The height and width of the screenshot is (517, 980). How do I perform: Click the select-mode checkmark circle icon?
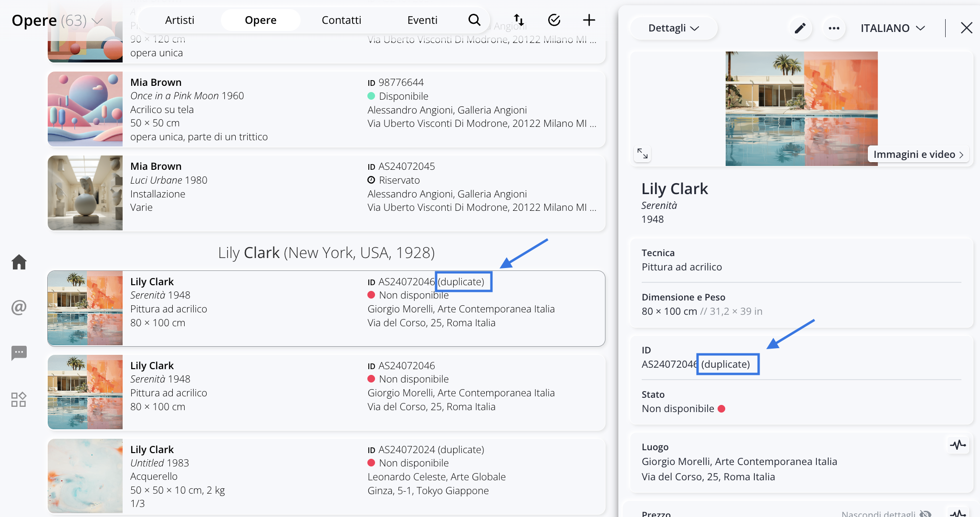click(554, 20)
